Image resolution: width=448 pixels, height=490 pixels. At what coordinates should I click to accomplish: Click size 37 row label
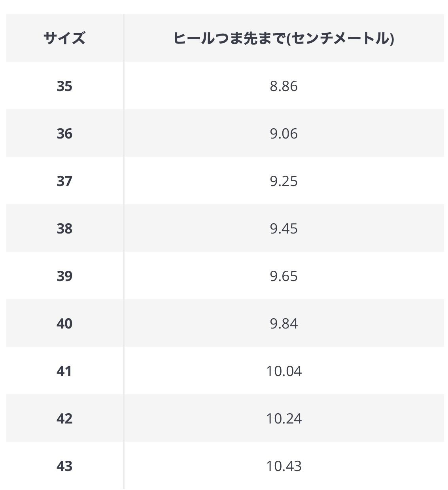tap(64, 181)
